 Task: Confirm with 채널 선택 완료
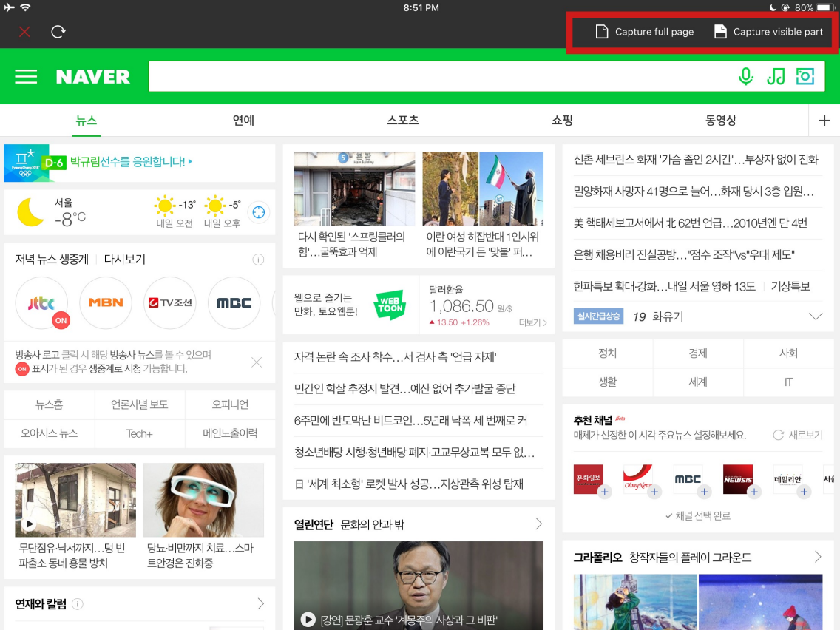(x=698, y=516)
